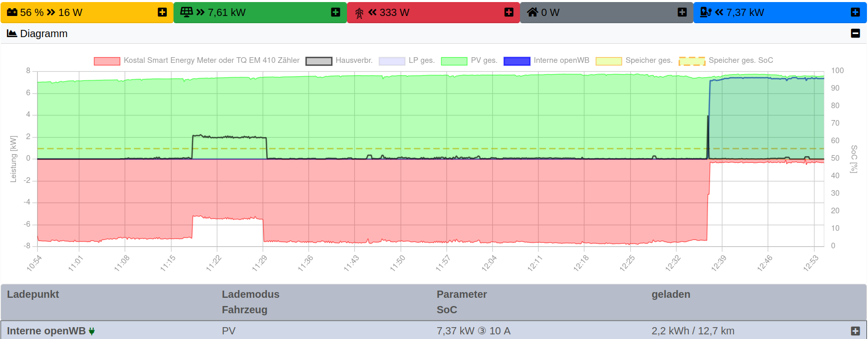Image resolution: width=868 pixels, height=339 pixels.
Task: Click the solar panel icon in the green tile
Action: 186,12
